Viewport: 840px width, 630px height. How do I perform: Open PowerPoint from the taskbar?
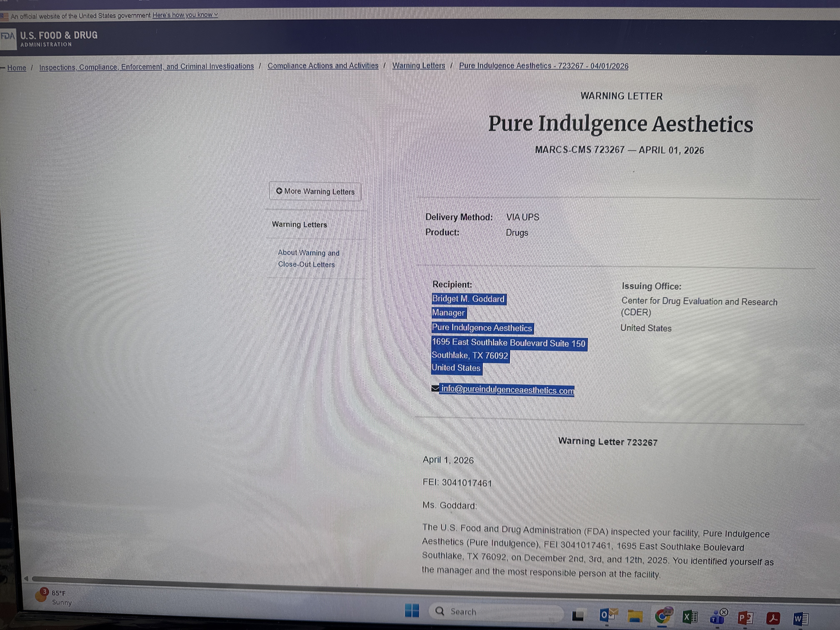[x=745, y=618]
